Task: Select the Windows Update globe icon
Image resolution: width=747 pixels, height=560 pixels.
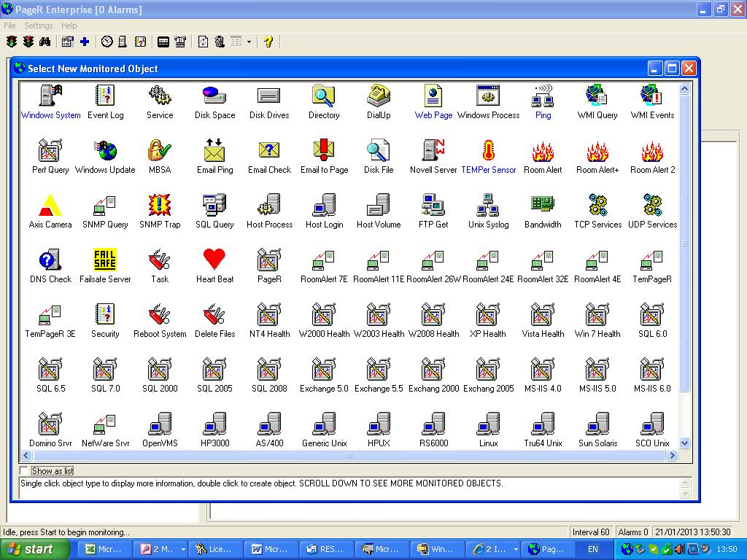Action: point(105,150)
